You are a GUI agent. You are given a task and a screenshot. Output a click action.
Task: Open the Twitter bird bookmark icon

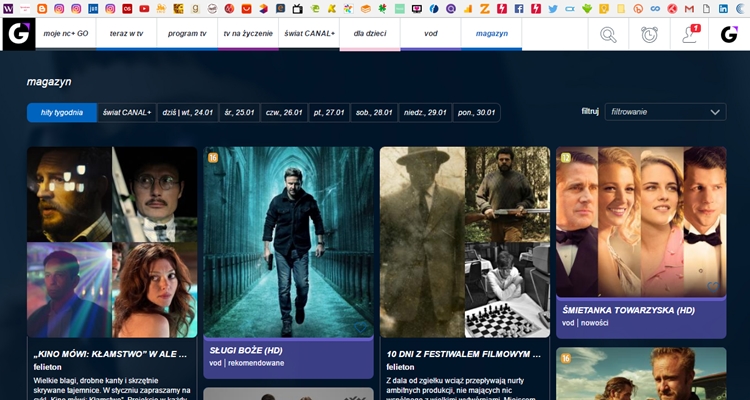click(553, 8)
